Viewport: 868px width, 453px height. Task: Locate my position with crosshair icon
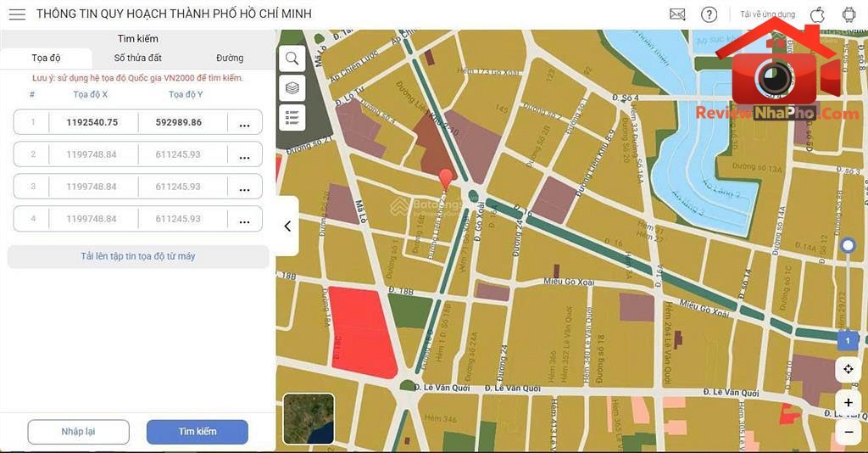coord(848,369)
